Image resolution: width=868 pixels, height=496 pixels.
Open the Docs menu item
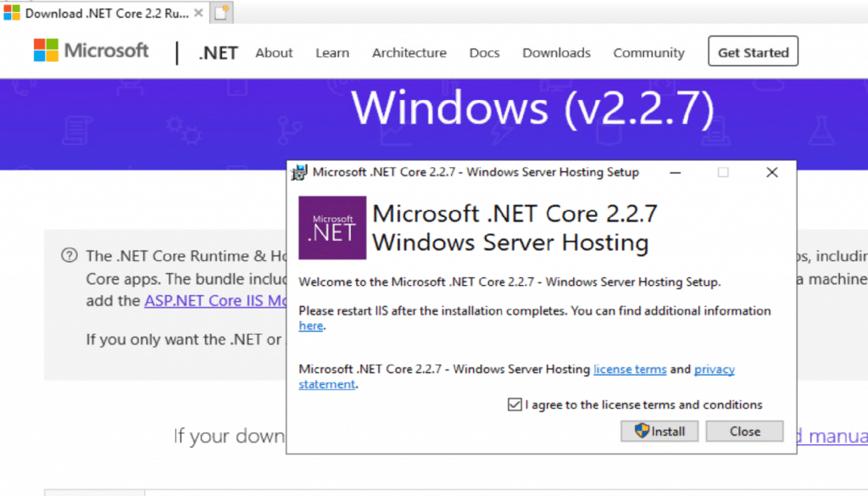[484, 53]
